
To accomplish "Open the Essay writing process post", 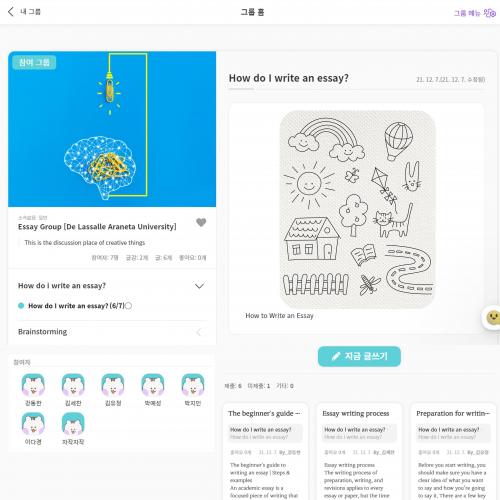I will pos(359,452).
